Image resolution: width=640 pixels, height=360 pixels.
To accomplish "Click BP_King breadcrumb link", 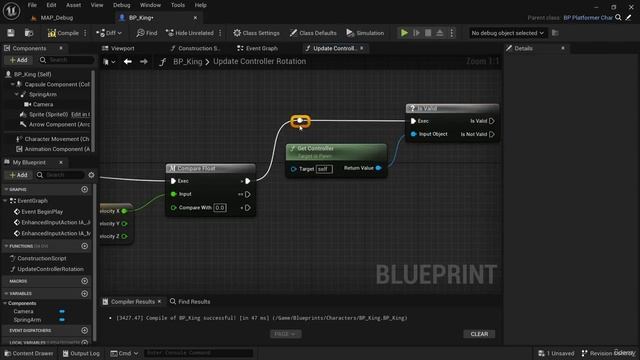I will (x=187, y=62).
